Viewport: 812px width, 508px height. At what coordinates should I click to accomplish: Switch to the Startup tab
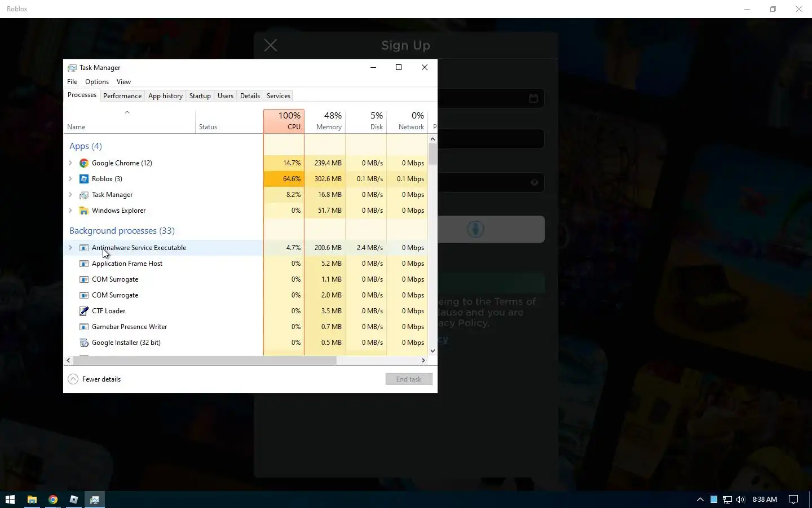[200, 96]
